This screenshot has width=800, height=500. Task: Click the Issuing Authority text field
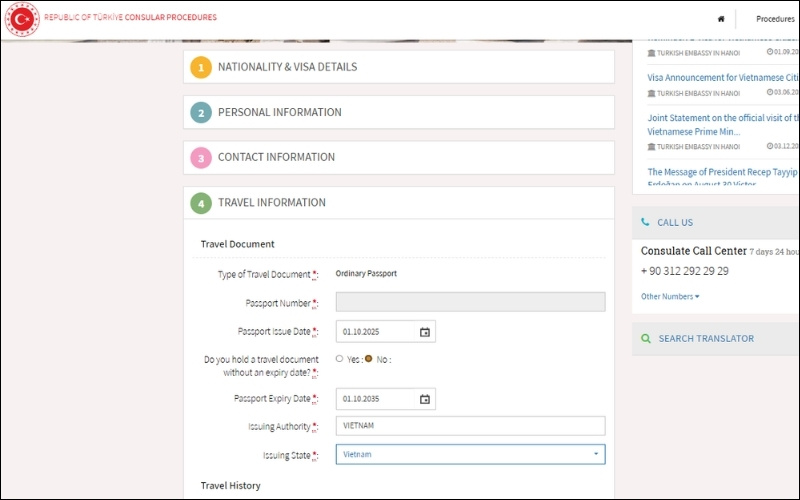point(470,426)
